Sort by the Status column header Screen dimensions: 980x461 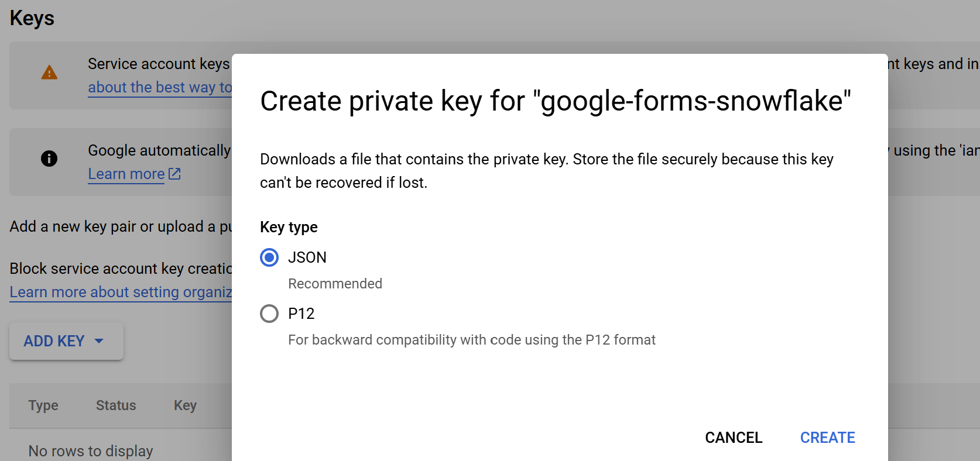(116, 405)
